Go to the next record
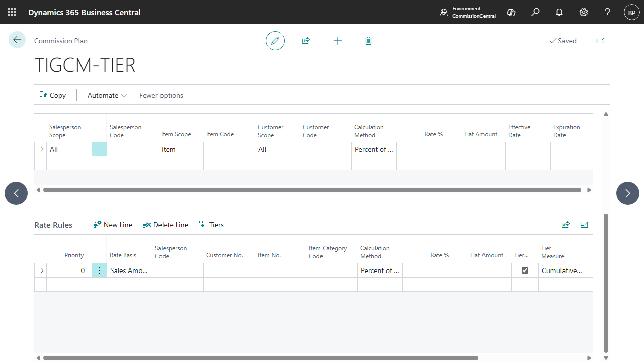Image resolution: width=644 pixels, height=362 pixels. pos(628,193)
